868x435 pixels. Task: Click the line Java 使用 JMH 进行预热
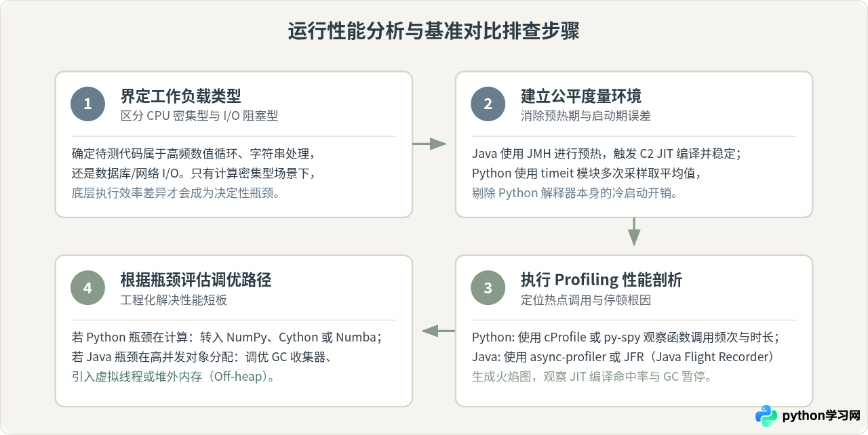pos(607,153)
